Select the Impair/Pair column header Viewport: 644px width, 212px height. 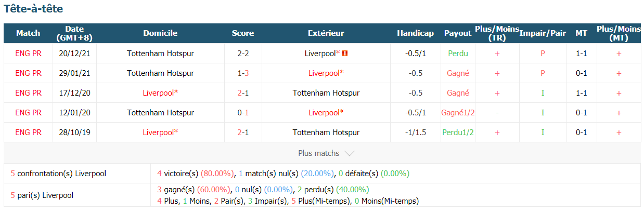pos(543,33)
